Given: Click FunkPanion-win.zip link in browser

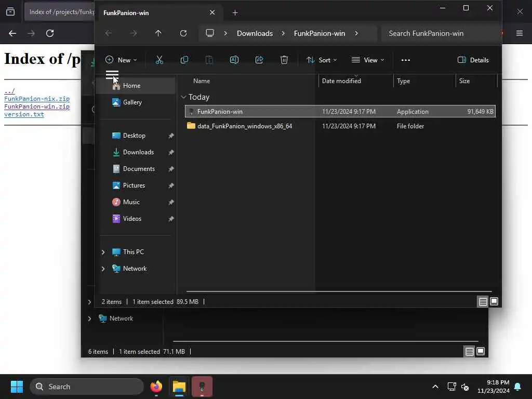Looking at the screenshot, I should tap(37, 107).
